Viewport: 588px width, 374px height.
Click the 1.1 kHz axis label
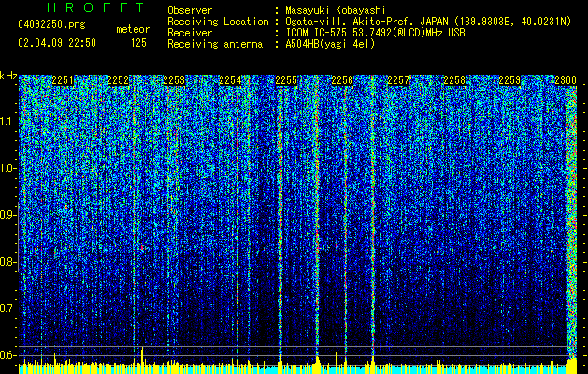click(8, 122)
